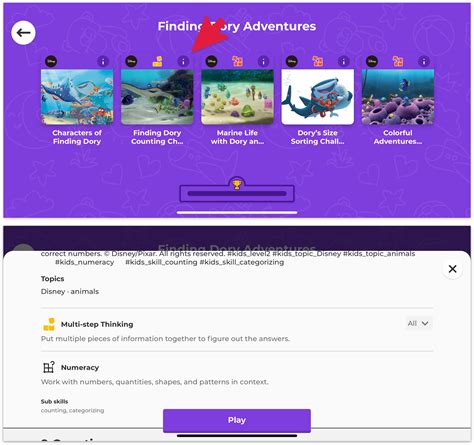Open Finding Dory Counting Challenge thumbnail
The height and width of the screenshot is (445, 474).
click(x=157, y=97)
